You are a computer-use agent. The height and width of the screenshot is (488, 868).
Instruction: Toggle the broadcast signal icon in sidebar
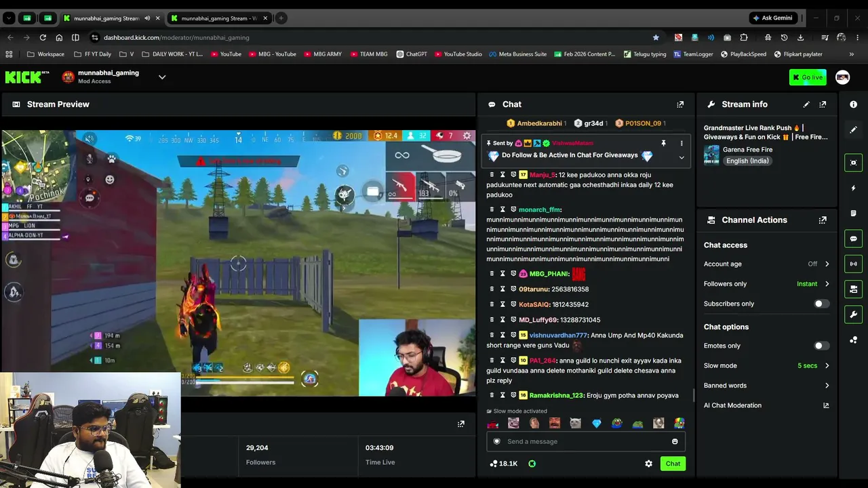coord(854,264)
